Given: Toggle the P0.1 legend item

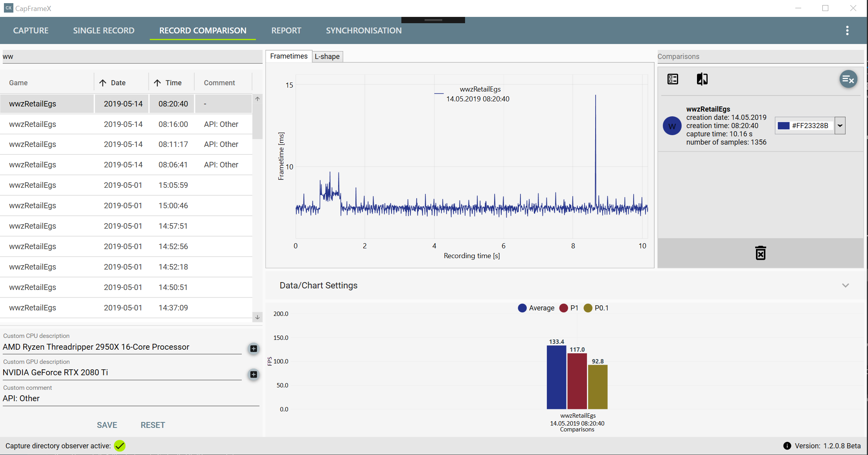Looking at the screenshot, I should pyautogui.click(x=596, y=308).
